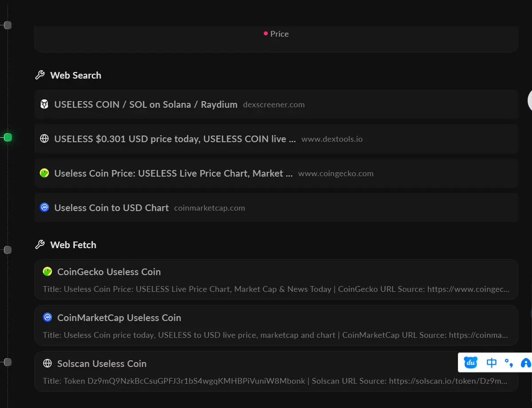Click the Web Search wrench icon

[x=40, y=75]
